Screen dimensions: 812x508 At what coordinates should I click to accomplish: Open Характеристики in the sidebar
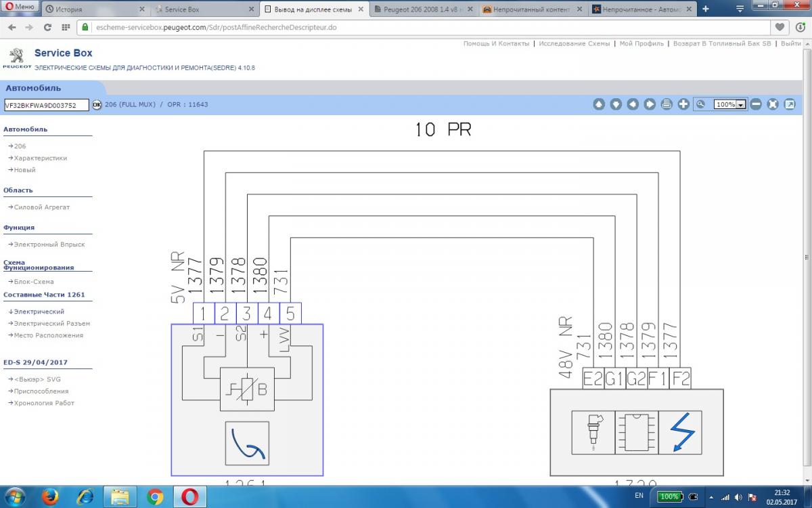pos(41,158)
